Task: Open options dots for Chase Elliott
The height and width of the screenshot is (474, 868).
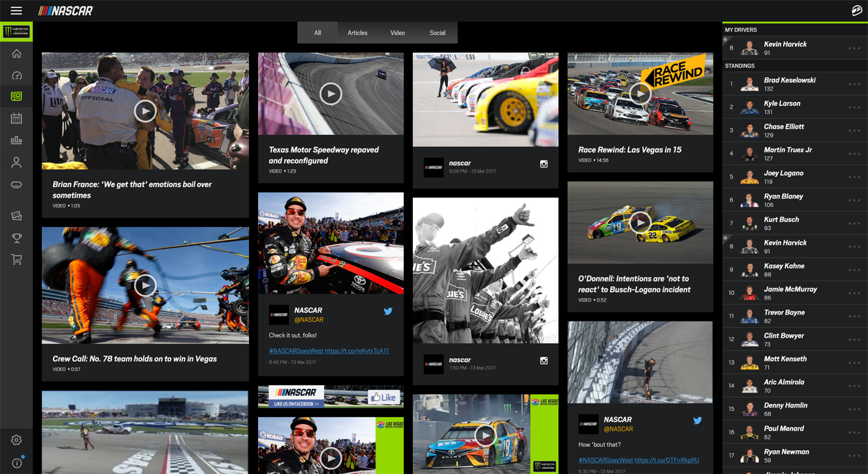Action: (x=854, y=131)
